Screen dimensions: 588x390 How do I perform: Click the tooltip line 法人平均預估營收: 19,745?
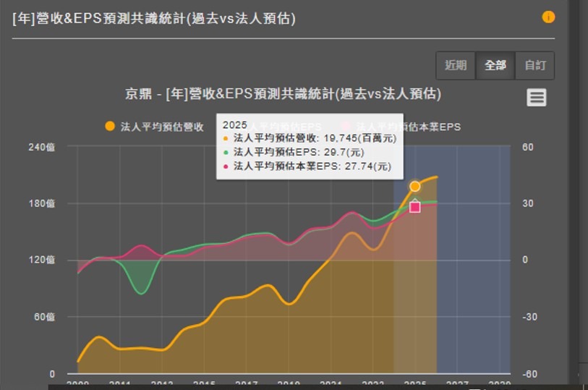pos(310,138)
